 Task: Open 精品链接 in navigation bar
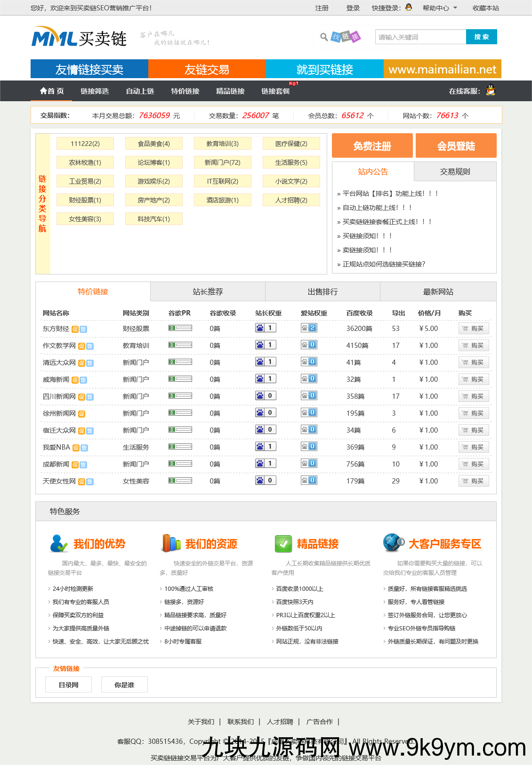click(230, 91)
